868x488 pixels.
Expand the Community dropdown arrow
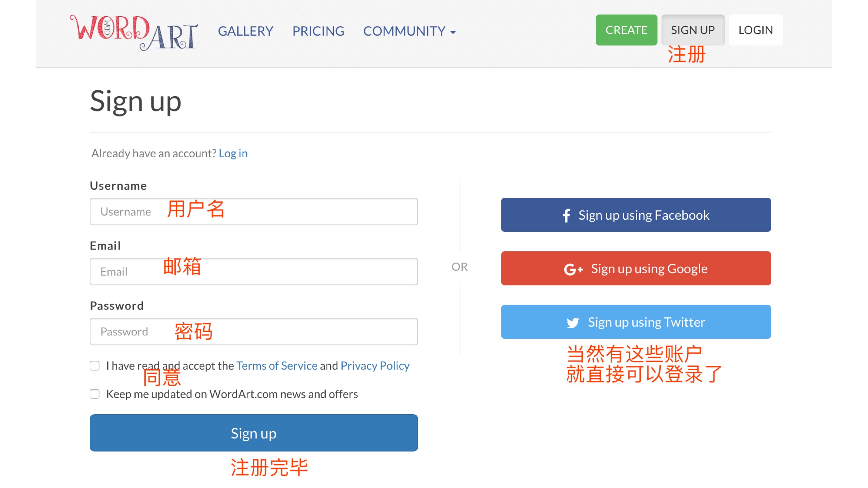click(x=453, y=32)
